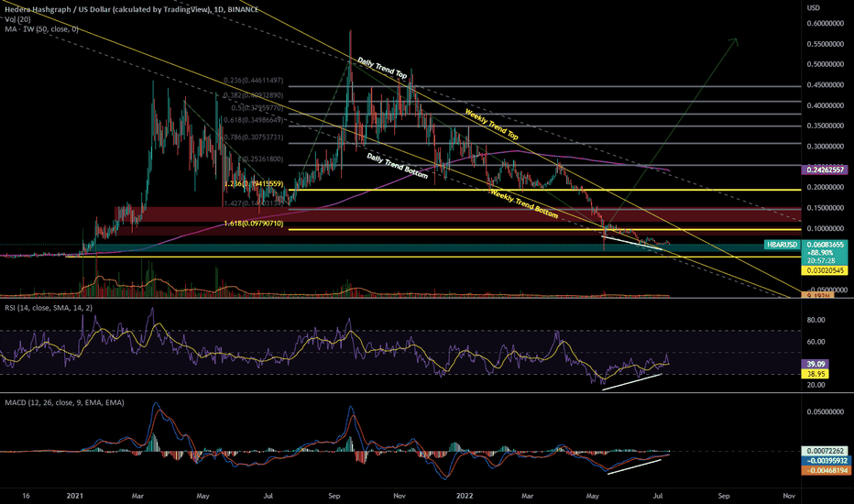This screenshot has height=504, width=854.
Task: Select the Daily Trend Top annotation
Action: pos(382,68)
